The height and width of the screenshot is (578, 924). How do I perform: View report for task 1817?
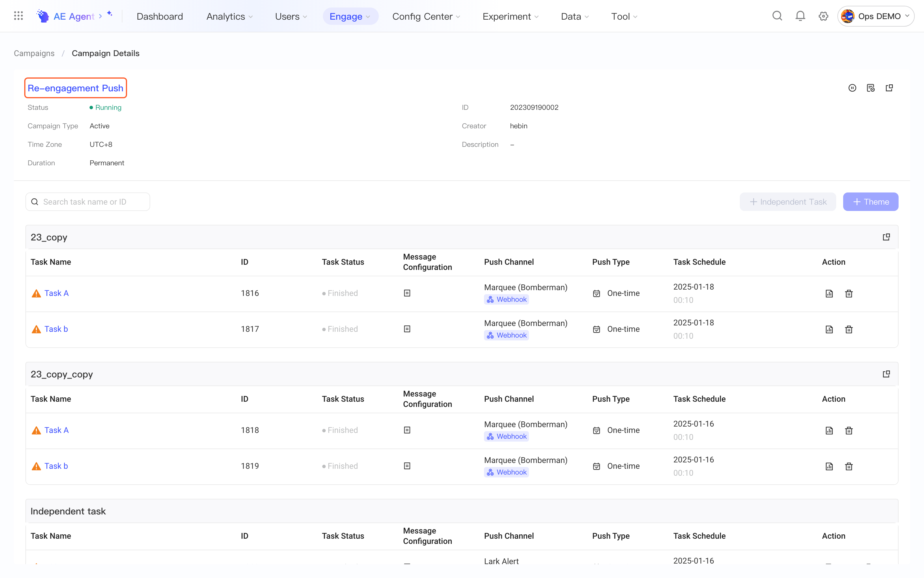829,329
